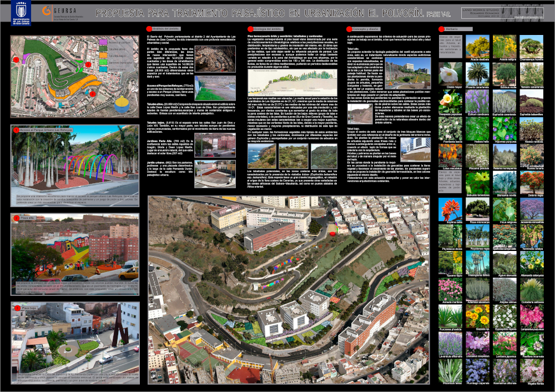555x392 pixels.
Task: Select the 'Herbario' section heading
Action: 458,29
